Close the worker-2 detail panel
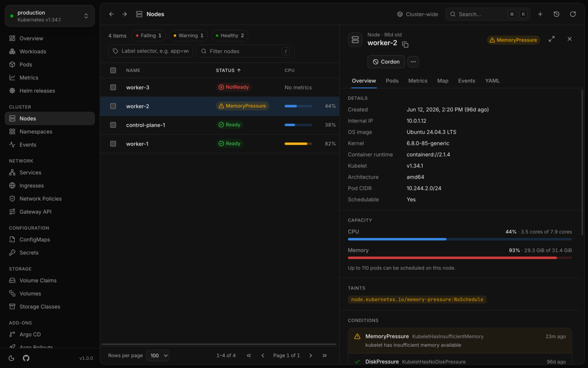Screen dimensions: 588x368 570,39
